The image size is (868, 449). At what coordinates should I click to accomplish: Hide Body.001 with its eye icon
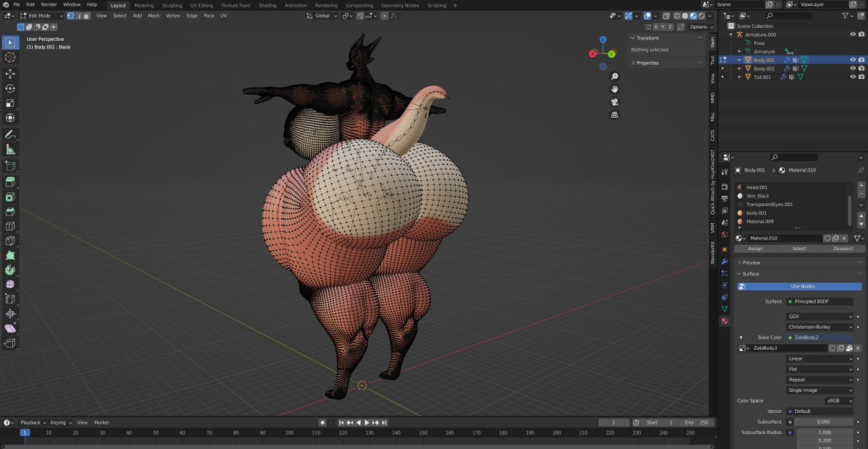click(x=852, y=60)
